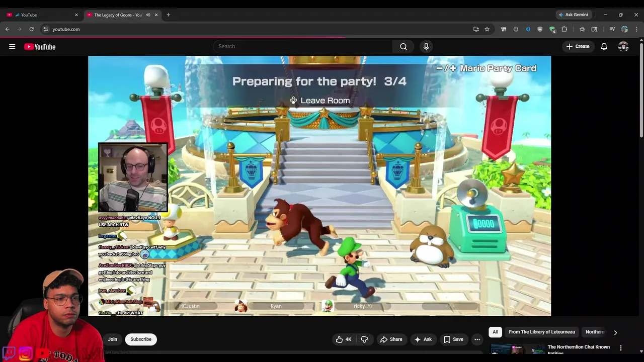Open the green extension with badge

552,29
